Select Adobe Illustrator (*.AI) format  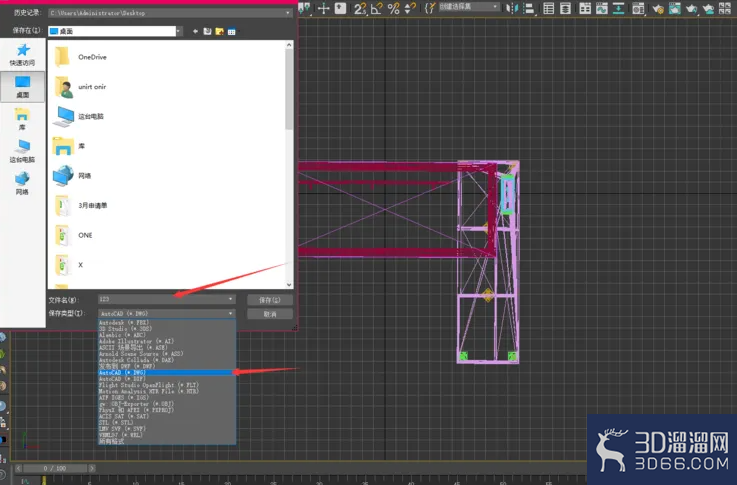pos(166,341)
